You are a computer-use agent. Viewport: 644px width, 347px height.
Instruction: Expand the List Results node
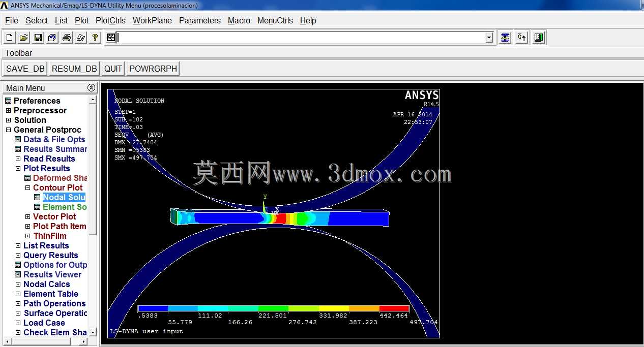[x=18, y=245]
